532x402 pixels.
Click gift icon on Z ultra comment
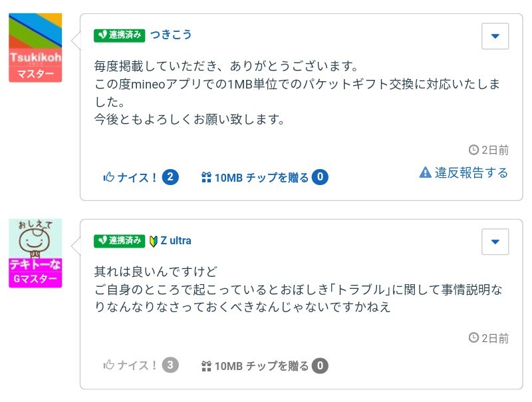click(x=206, y=365)
